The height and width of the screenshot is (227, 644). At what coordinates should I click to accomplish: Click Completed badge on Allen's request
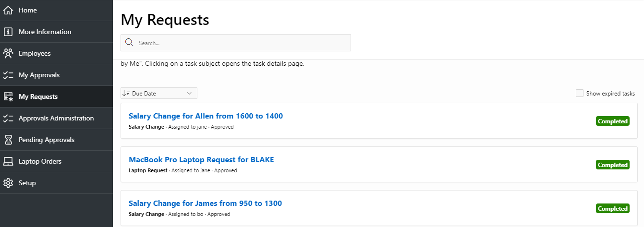tap(612, 121)
